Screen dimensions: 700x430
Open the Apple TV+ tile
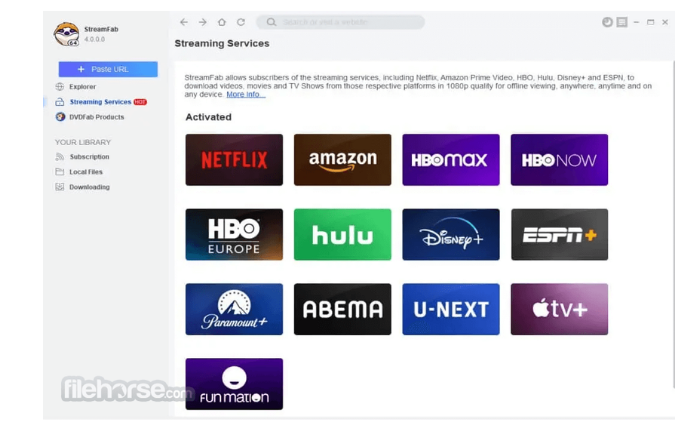coord(559,309)
